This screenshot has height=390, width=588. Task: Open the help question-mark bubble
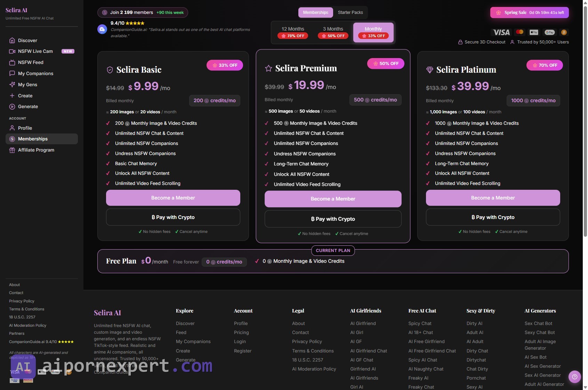click(575, 376)
